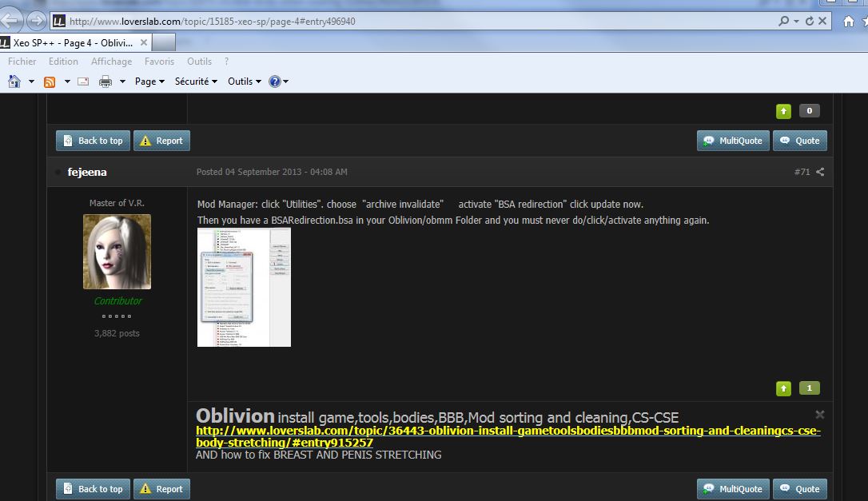
Task: Open the Outils dropdown in command bar
Action: (244, 82)
